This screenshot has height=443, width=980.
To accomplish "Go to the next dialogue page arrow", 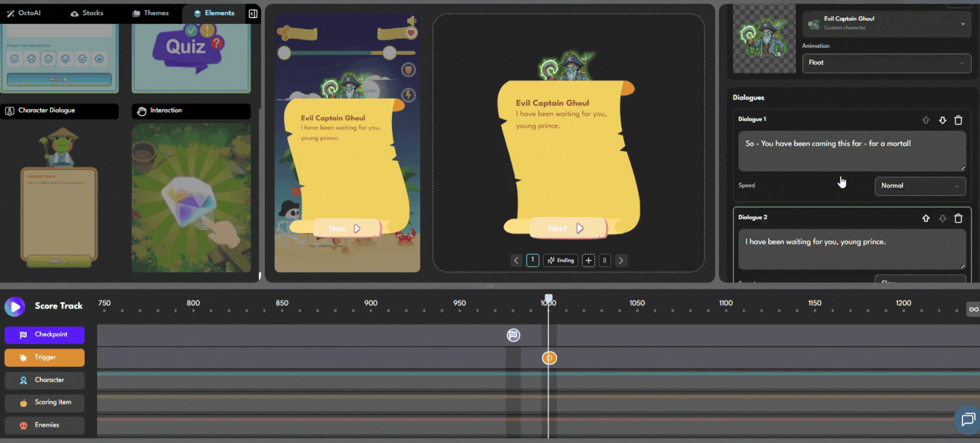I will point(621,260).
